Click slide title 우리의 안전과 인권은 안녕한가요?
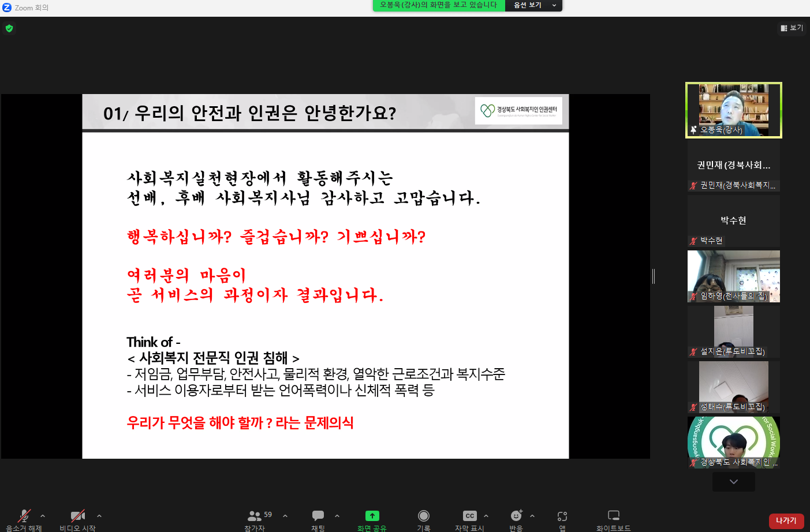This screenshot has height=532, width=810. pos(265,113)
